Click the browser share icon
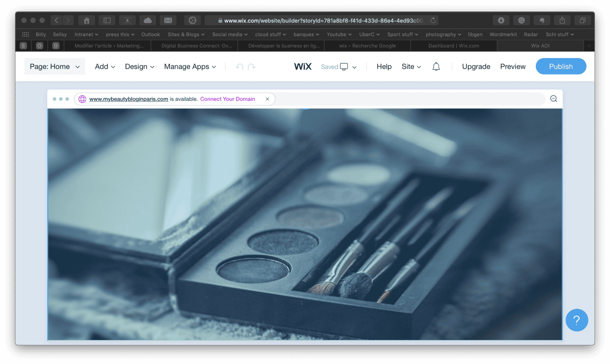 562,20
